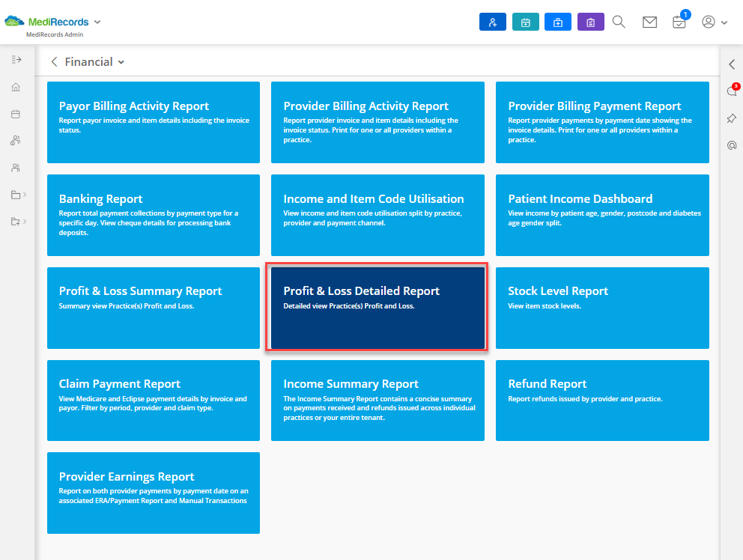Click the add patient icon in top bar
The height and width of the screenshot is (560, 743).
click(x=492, y=22)
